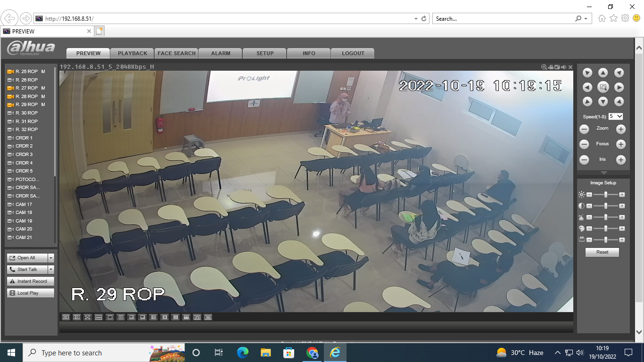Toggle audio speaker icon above video
This screenshot has height=362, width=644.
click(563, 67)
